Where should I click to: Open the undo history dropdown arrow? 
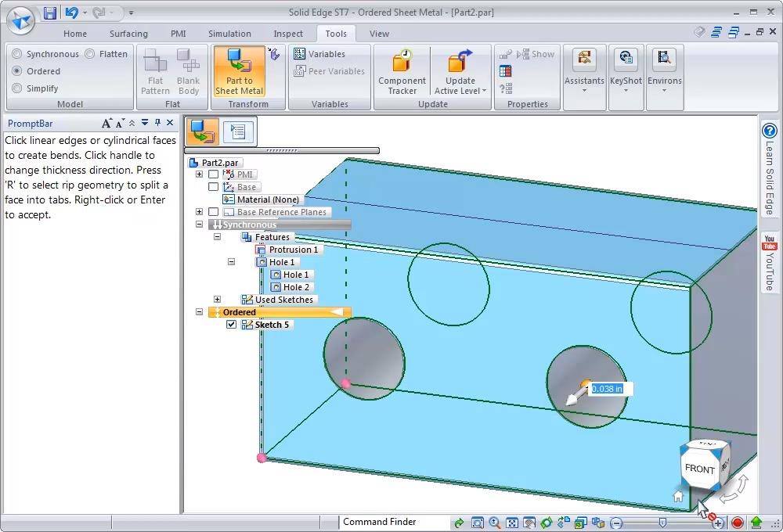pyautogui.click(x=85, y=13)
